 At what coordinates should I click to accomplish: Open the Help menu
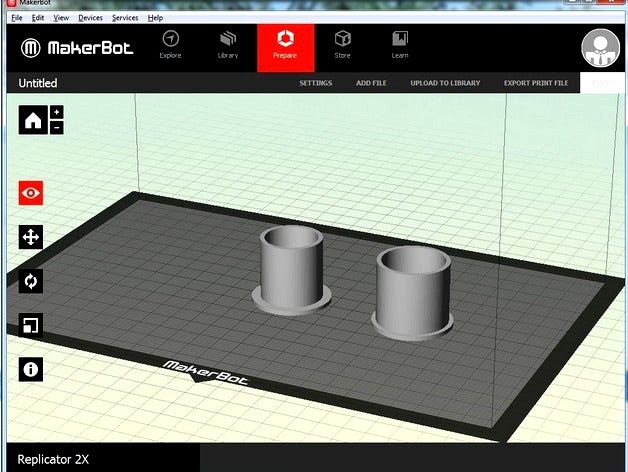pos(155,18)
